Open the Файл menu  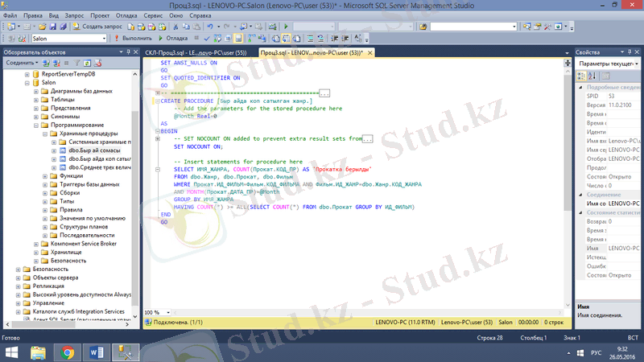pyautogui.click(x=10, y=15)
